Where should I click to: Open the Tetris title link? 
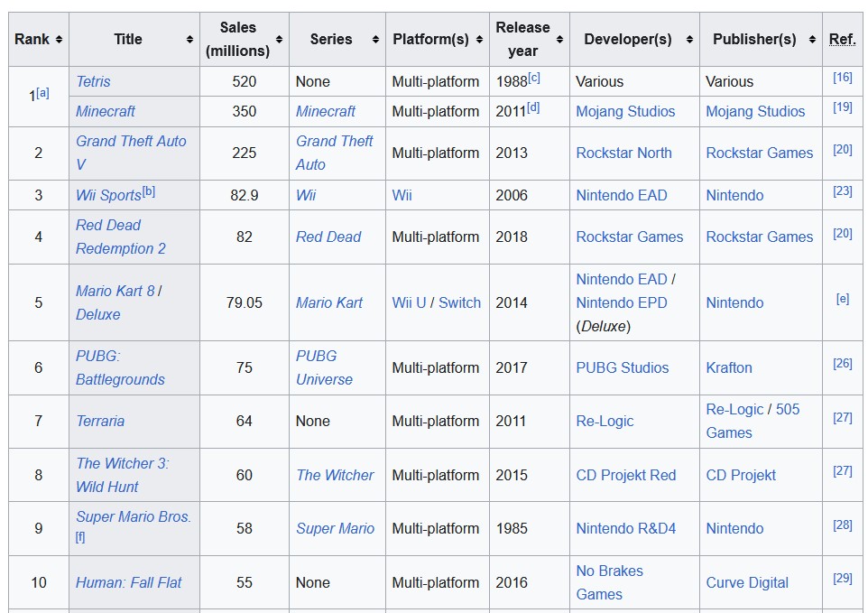coord(93,81)
